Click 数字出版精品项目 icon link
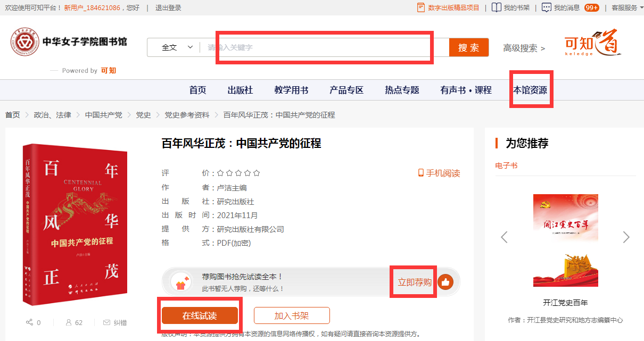This screenshot has width=644, height=341. [421, 7]
